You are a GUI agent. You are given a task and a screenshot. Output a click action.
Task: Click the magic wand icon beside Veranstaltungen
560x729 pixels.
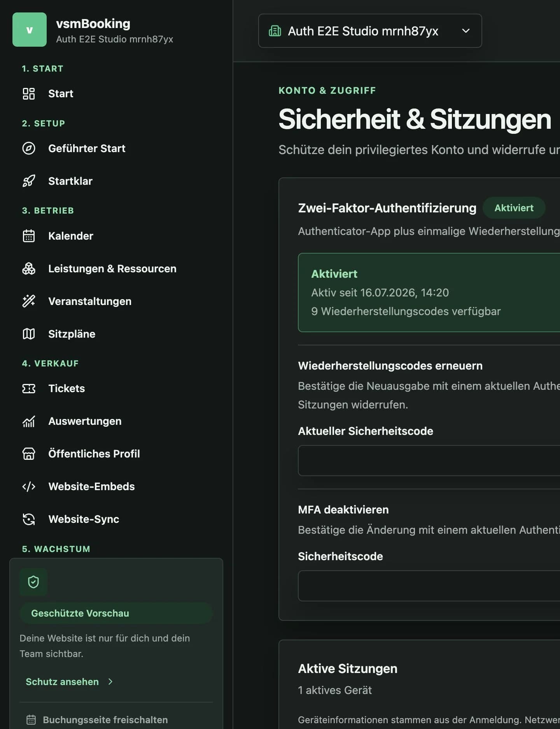click(x=29, y=301)
